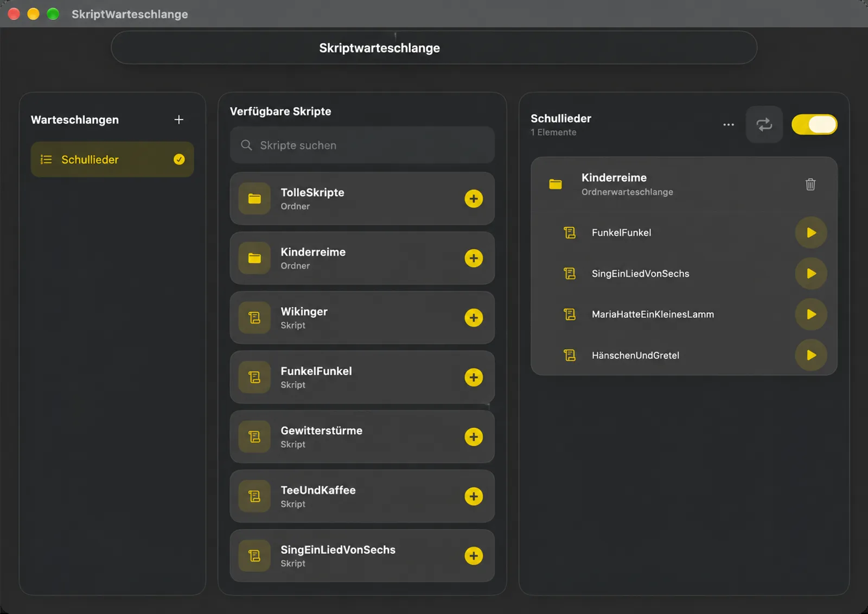The image size is (868, 614).
Task: Click the HänschenUndGretel entry name
Action: (x=635, y=356)
